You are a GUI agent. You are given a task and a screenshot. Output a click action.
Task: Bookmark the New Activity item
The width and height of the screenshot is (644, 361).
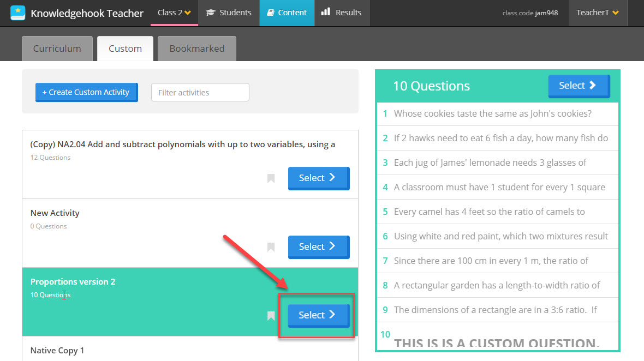(271, 247)
